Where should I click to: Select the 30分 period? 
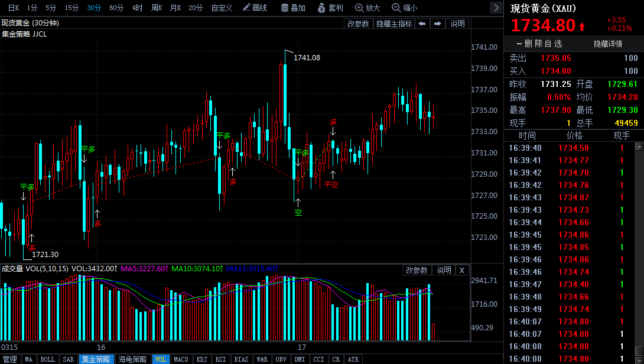[93, 8]
